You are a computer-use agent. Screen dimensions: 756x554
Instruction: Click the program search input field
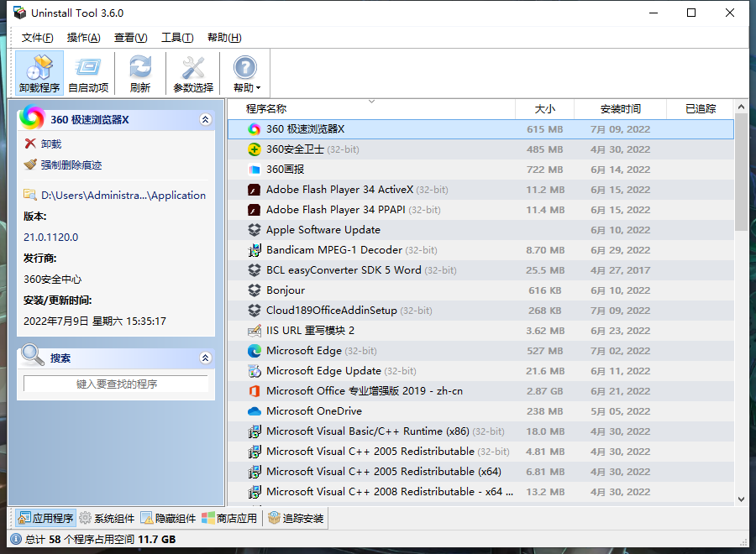point(116,384)
